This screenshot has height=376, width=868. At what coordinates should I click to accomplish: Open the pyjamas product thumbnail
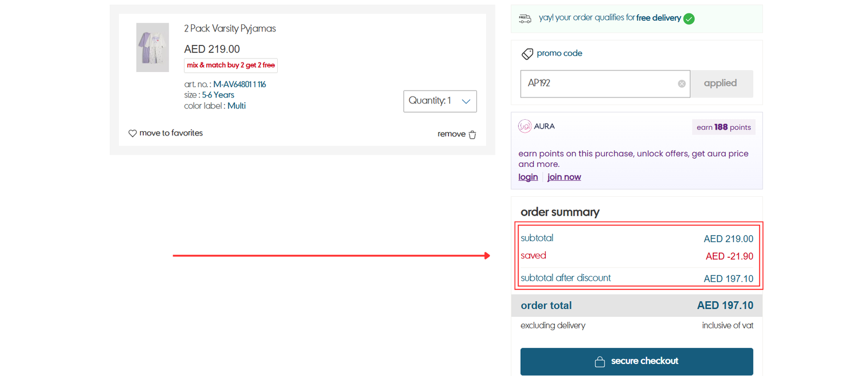tap(152, 48)
